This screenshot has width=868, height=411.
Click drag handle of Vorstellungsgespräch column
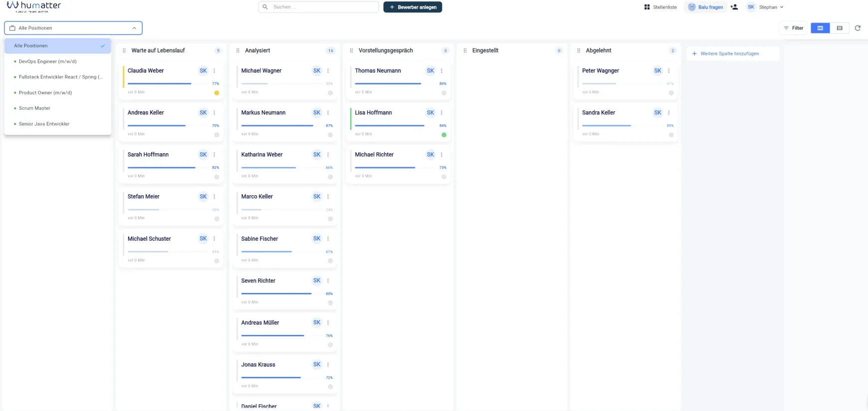point(352,50)
